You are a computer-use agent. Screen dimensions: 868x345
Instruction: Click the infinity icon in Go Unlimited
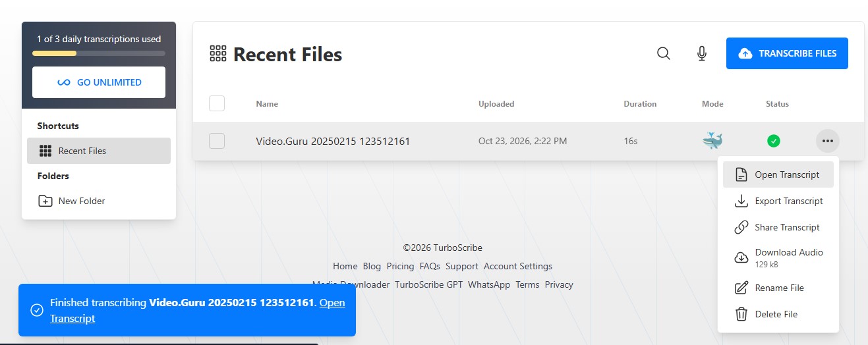[x=63, y=82]
